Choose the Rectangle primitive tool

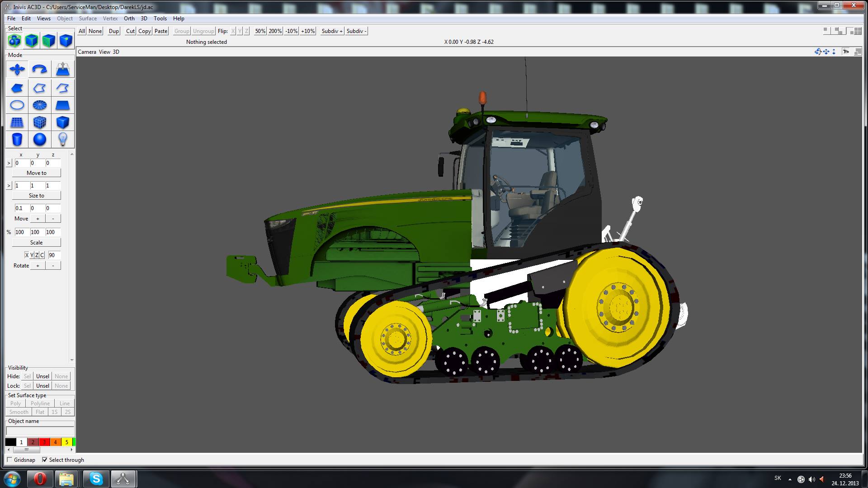click(x=62, y=105)
